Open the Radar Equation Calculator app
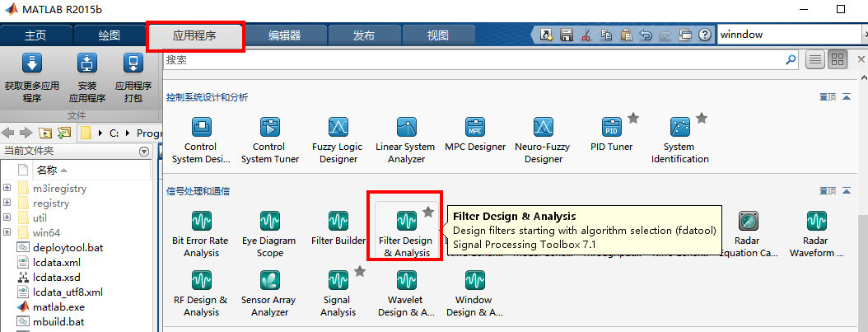 (749, 234)
